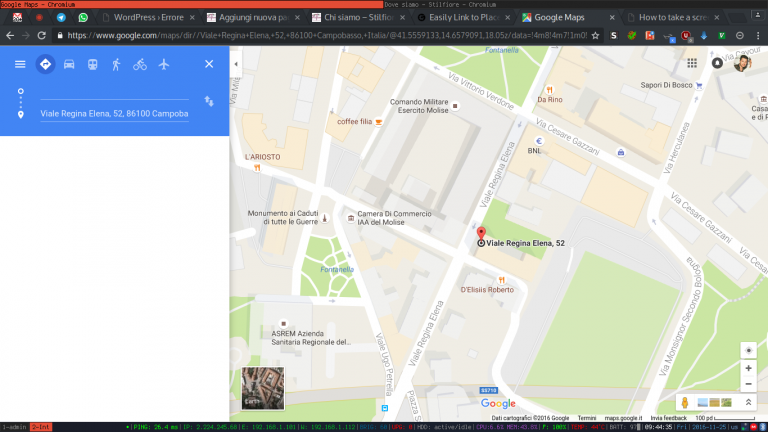
Task: Reload the current page
Action: click(42, 35)
